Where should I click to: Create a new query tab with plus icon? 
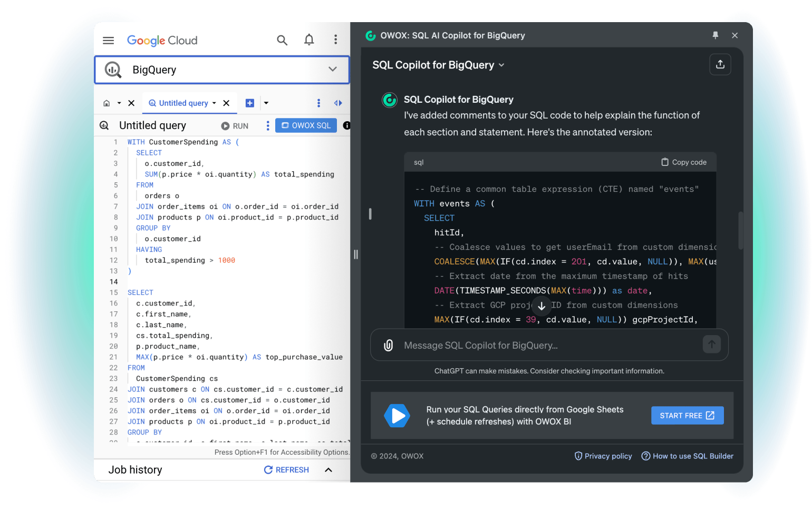[x=250, y=103]
